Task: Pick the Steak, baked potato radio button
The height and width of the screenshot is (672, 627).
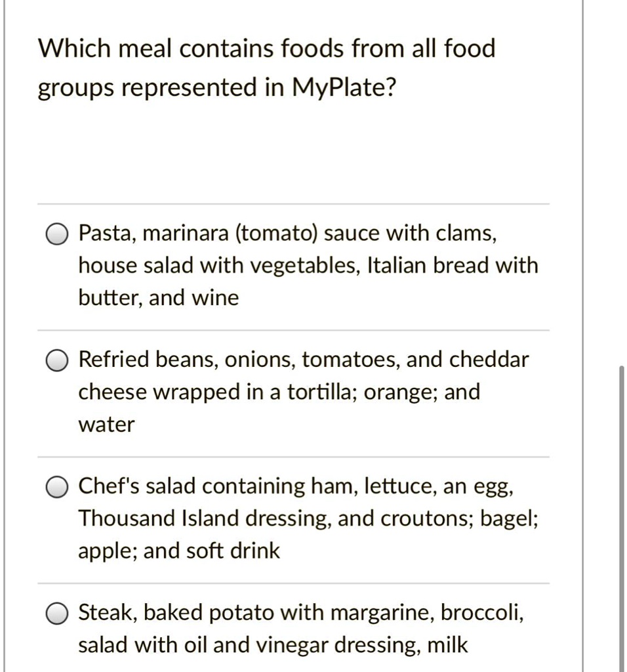Action: point(57,614)
